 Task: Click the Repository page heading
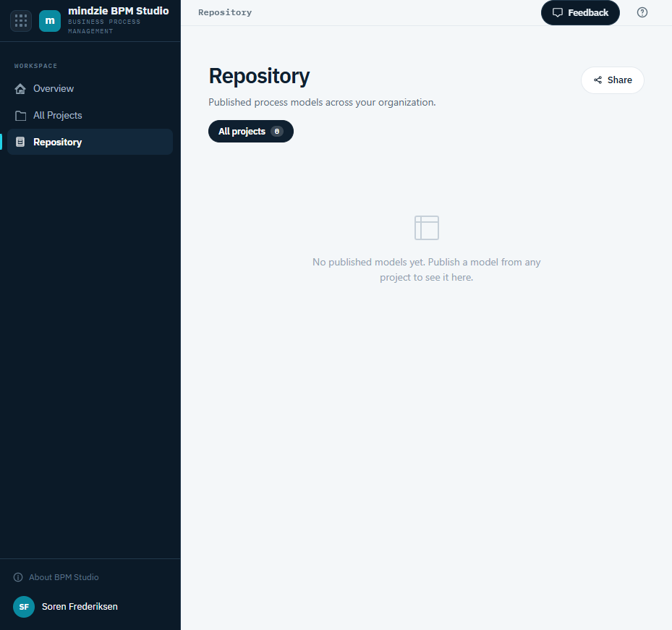[259, 76]
